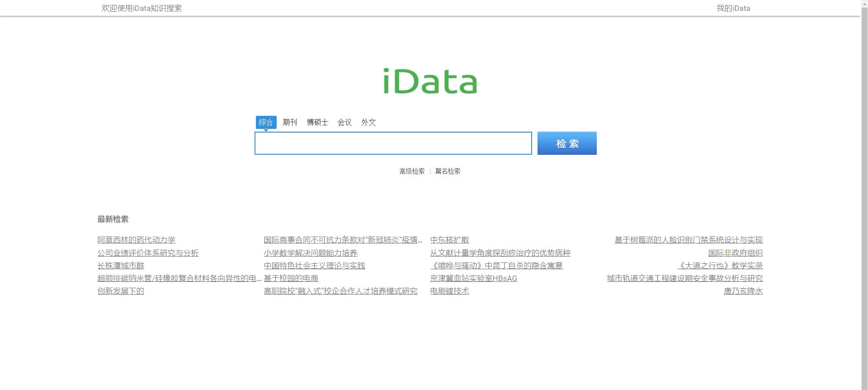Viewport: 868px width, 390px height.
Task: Open recent search 唐乃亥降水
Action: (x=743, y=291)
